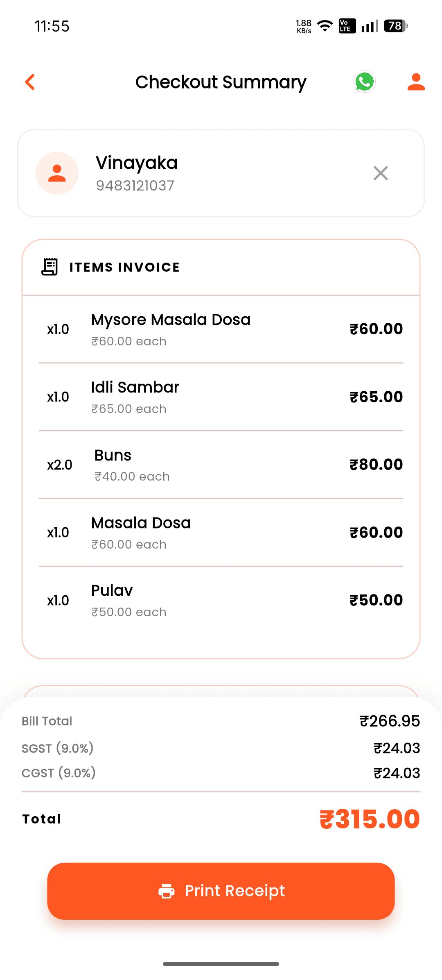This screenshot has height=980, width=442.
Task: Tap the Checkout Summary title
Action: pyautogui.click(x=221, y=82)
